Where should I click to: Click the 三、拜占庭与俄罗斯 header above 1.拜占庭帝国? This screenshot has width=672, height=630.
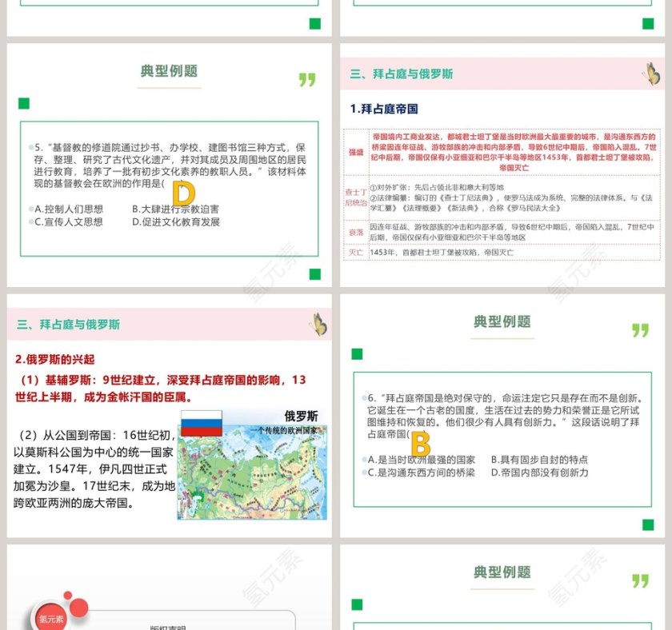click(402, 74)
